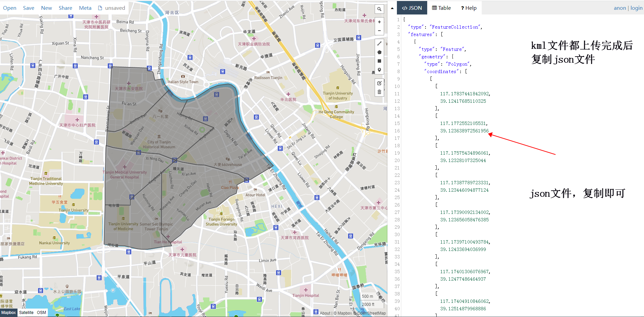The height and width of the screenshot is (317, 644).
Task: Click the login link
Action: point(636,8)
